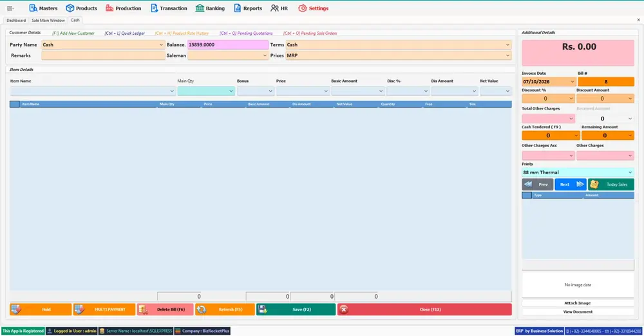Open the Prices MRP dropdown
This screenshot has width=644, height=336.
(x=507, y=55)
